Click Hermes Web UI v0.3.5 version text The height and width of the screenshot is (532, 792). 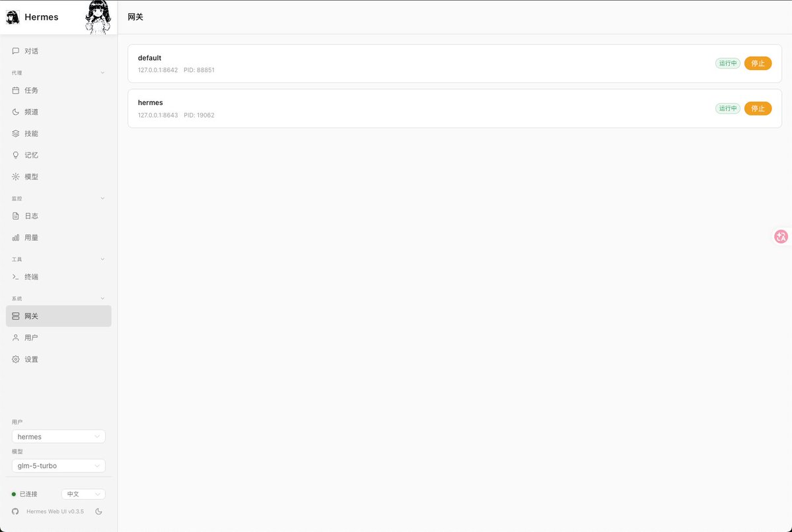pyautogui.click(x=55, y=512)
